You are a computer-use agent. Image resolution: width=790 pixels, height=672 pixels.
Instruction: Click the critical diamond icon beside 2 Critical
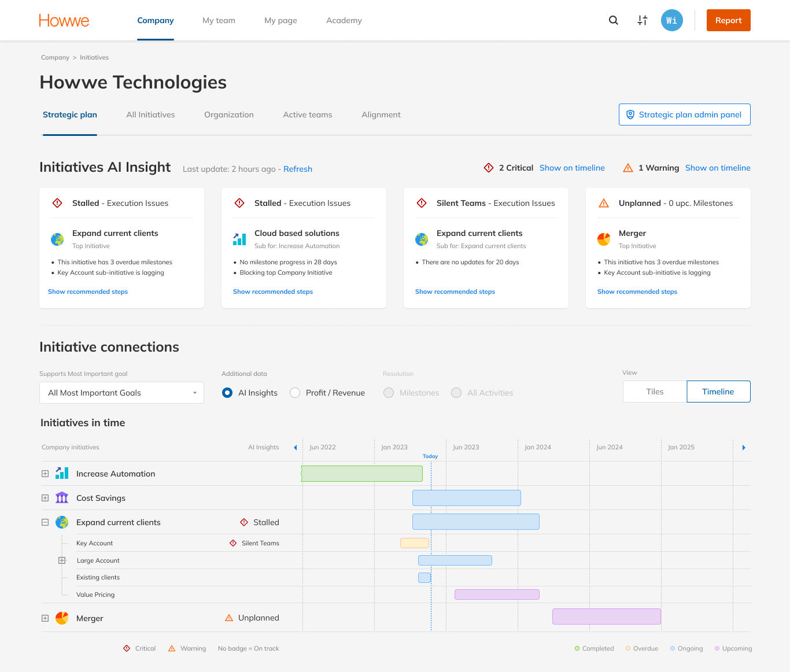[489, 168]
